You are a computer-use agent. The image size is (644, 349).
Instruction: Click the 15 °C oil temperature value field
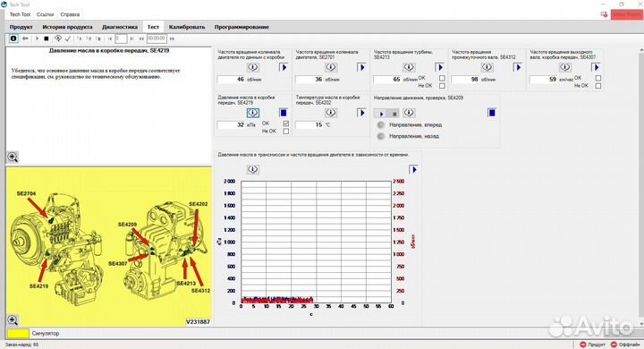pyautogui.click(x=309, y=124)
